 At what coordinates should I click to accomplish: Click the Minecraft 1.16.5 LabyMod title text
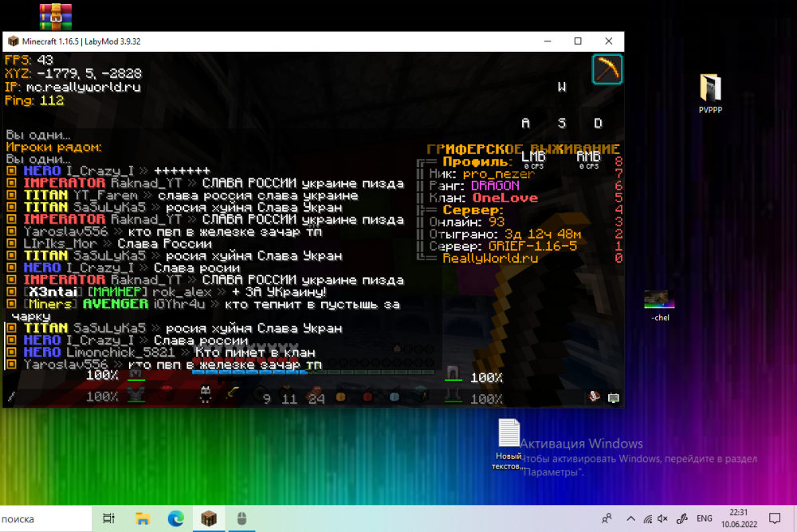pyautogui.click(x=81, y=41)
